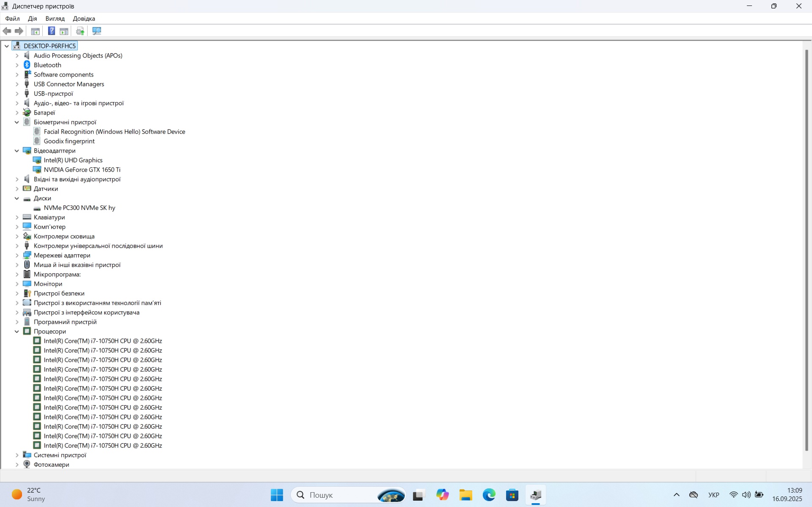Click the Properties pane toolbar icon

coord(64,31)
